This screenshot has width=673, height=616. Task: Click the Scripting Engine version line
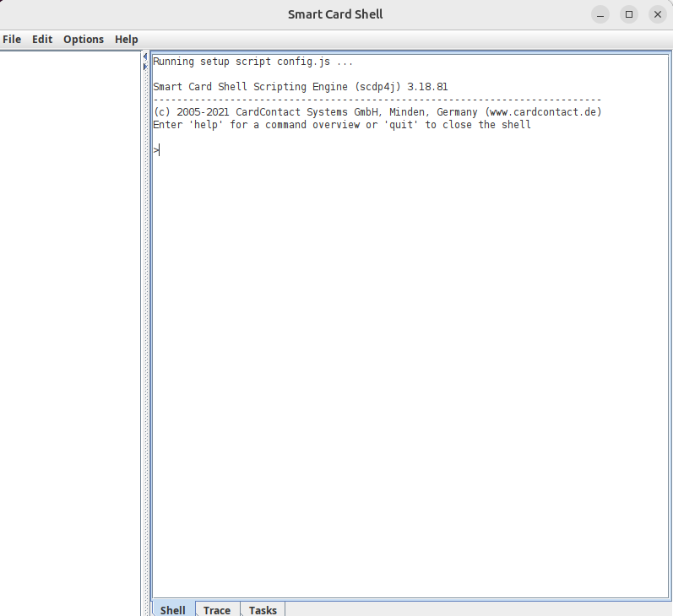point(300,87)
